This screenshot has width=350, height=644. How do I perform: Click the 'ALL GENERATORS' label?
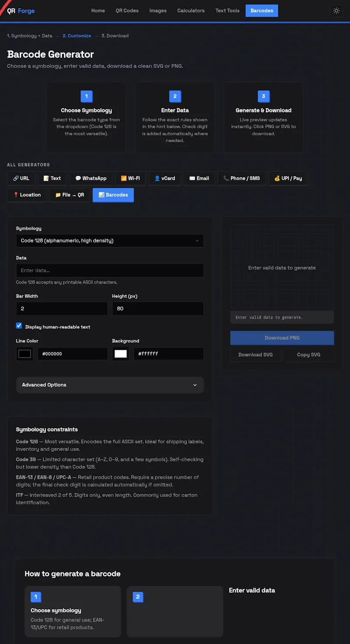tap(28, 165)
